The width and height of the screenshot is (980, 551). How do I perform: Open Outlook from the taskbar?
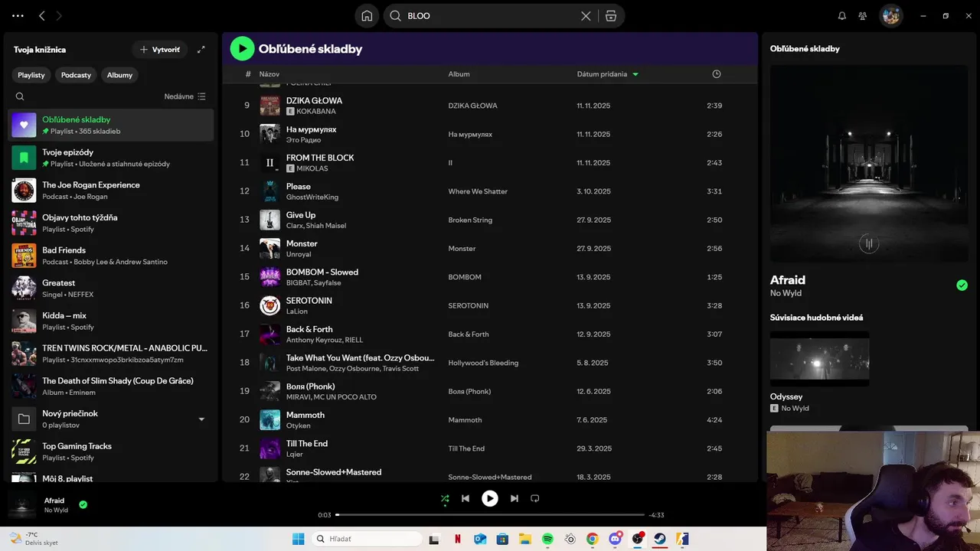(480, 539)
